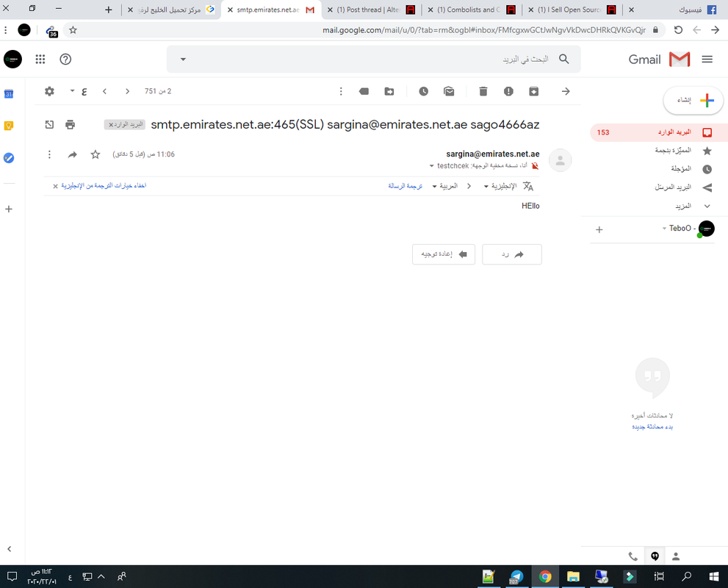
Task: Apply a label with tag icon
Action: 364,91
